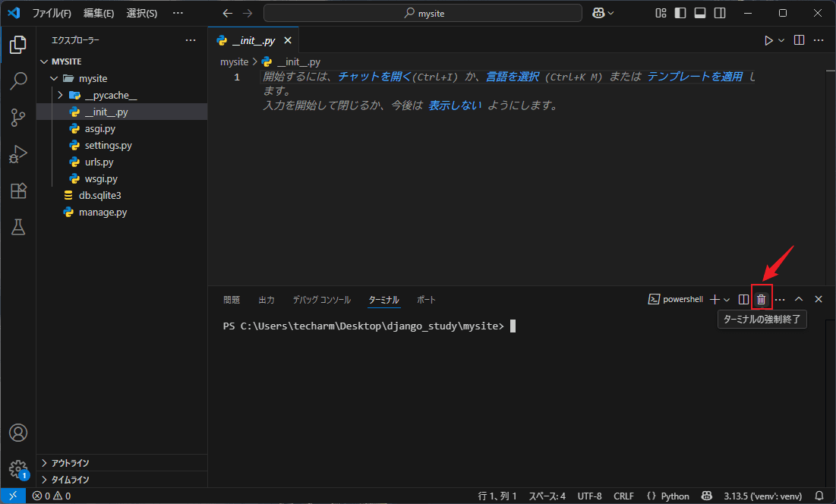
Task: Open the Extensions view
Action: (18, 191)
